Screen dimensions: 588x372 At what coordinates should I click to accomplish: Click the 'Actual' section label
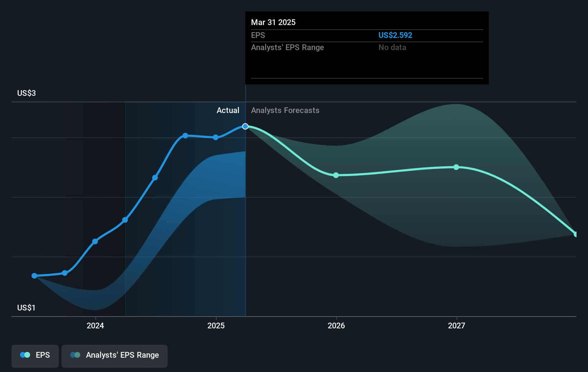228,110
